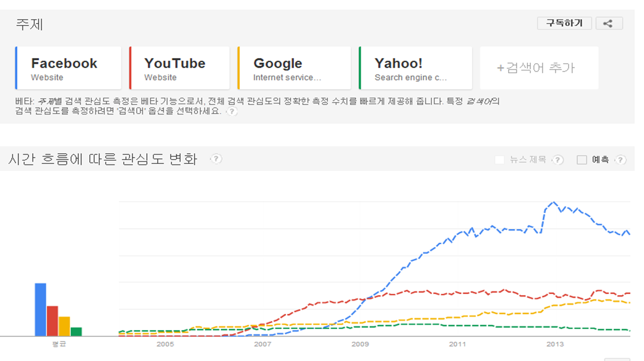Click help icon beside 시간 흐름에 따른 관심도 변화
The height and width of the screenshot is (361, 644).
pos(216,159)
